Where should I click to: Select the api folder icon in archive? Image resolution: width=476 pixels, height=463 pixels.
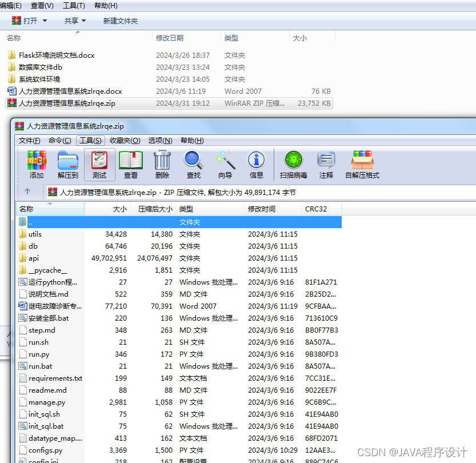(x=22, y=258)
